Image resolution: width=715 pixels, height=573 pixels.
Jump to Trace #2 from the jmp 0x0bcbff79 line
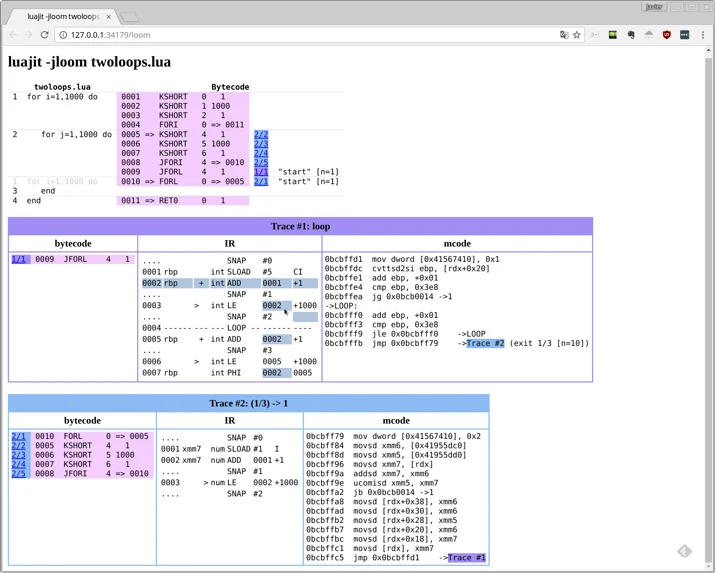485,343
